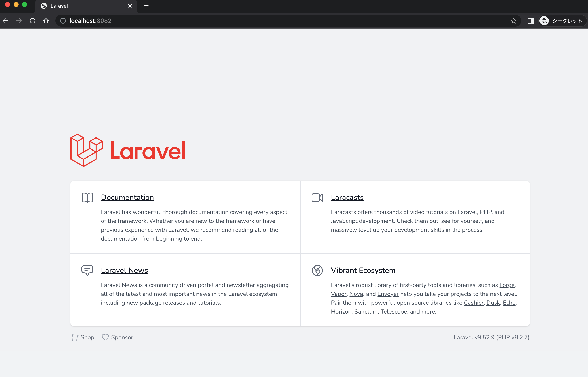Screen dimensions: 588x377
Task: Open the Sponsor link
Action: coord(122,337)
